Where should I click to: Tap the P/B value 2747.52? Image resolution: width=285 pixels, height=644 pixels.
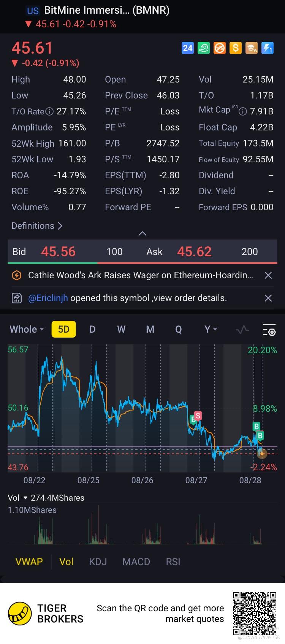[163, 143]
